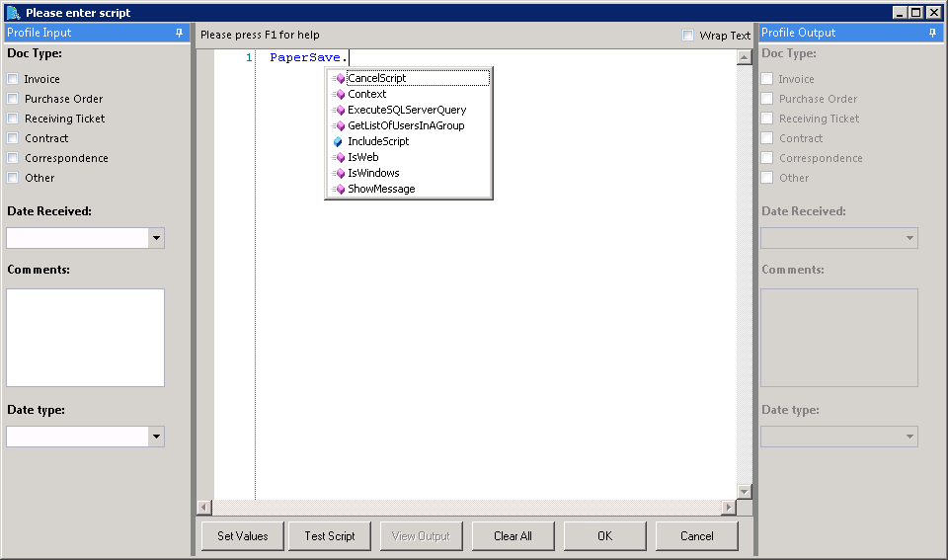Check Other in Profile Input
948x560 pixels.
pyautogui.click(x=13, y=177)
